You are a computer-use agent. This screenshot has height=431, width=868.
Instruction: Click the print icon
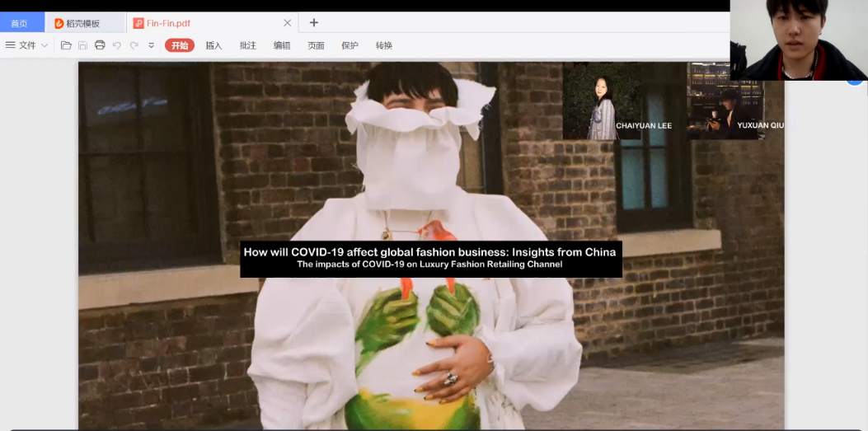click(100, 45)
